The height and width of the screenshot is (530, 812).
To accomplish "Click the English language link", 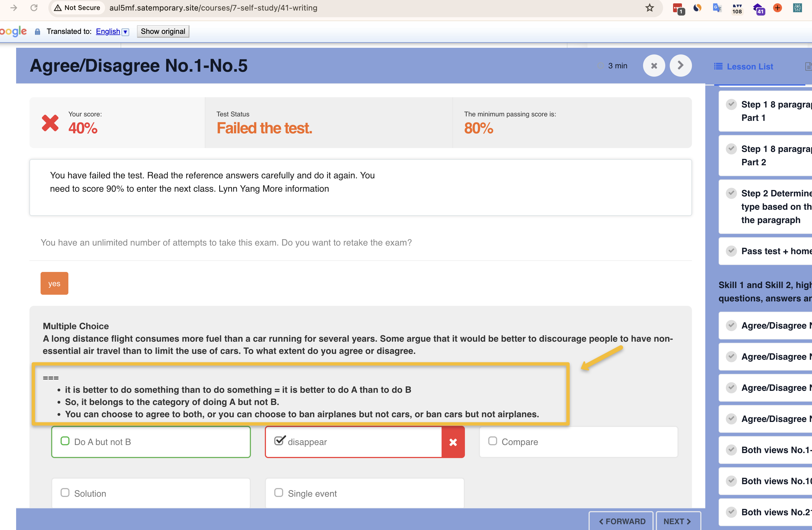I will pos(108,31).
